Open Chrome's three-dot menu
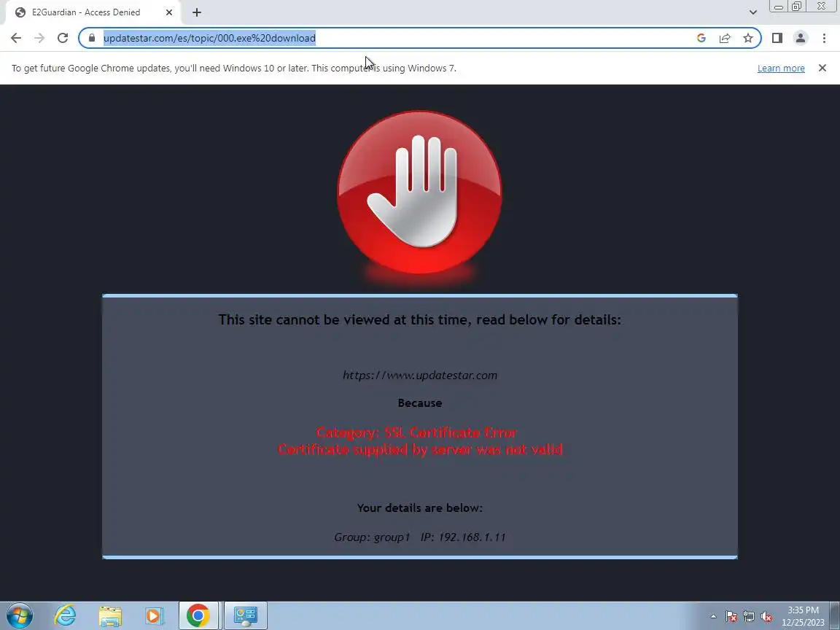 tap(824, 38)
